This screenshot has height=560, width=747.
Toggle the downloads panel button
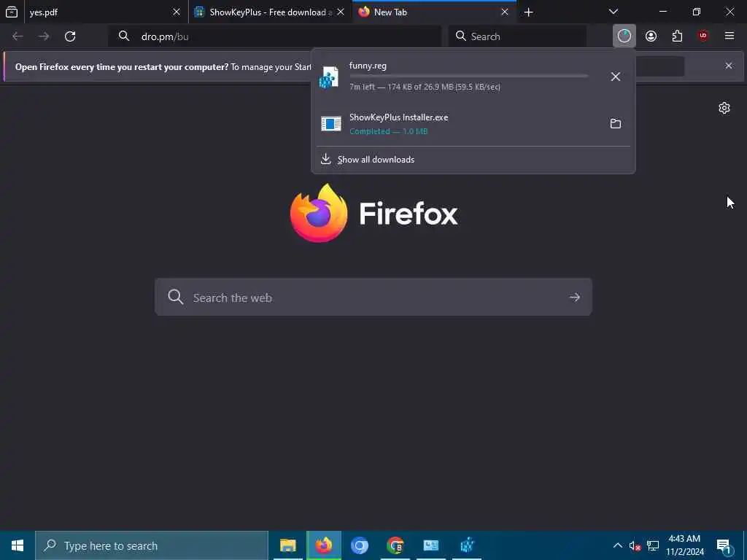pos(624,36)
